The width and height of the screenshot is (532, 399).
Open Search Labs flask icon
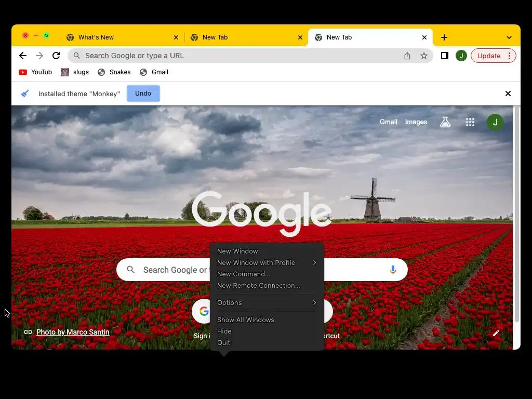(445, 122)
